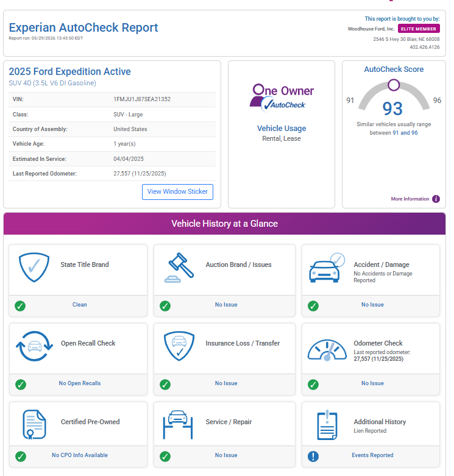454x476 pixels.
Task: Click the Certified Pre-Owned label
Action: point(90,422)
